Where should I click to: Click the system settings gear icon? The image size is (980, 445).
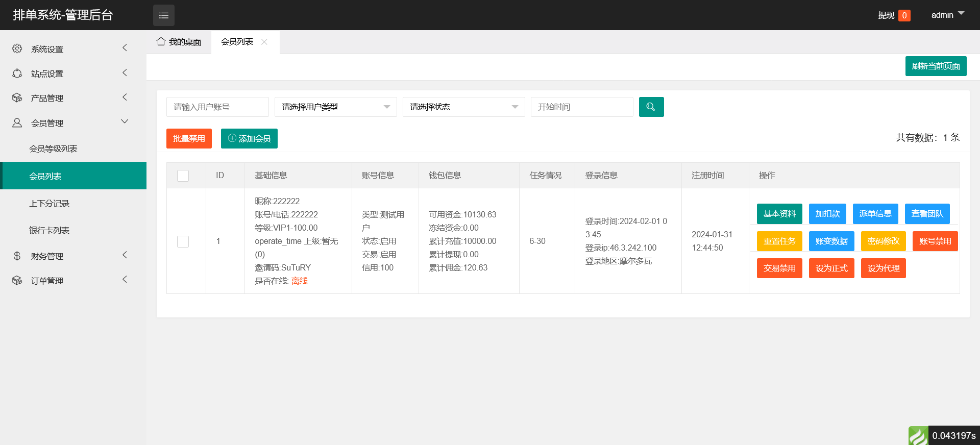click(x=17, y=48)
